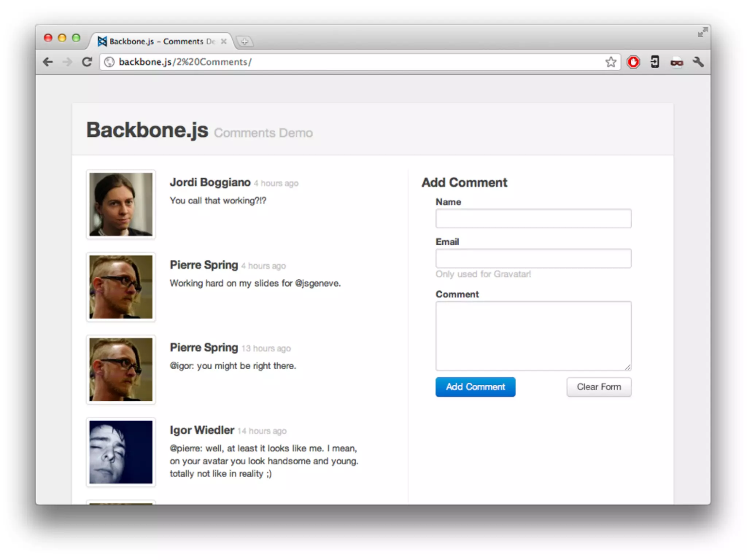Click Jordi Boggiano's avatar thumbnail
The image size is (747, 560).
click(121, 204)
